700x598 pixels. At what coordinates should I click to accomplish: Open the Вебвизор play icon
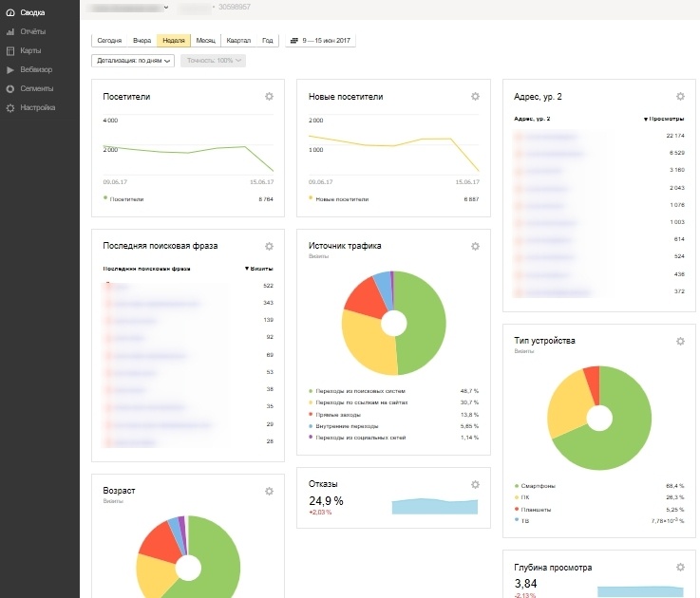point(10,70)
